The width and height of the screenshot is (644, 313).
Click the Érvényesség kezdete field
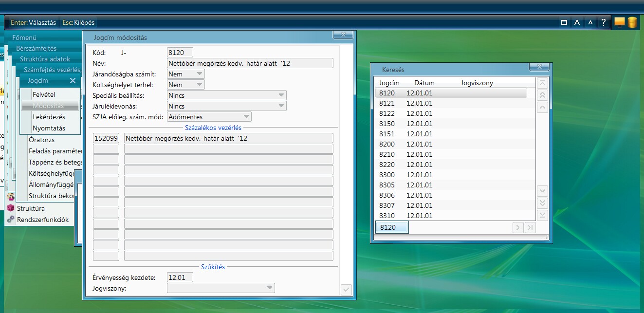180,277
